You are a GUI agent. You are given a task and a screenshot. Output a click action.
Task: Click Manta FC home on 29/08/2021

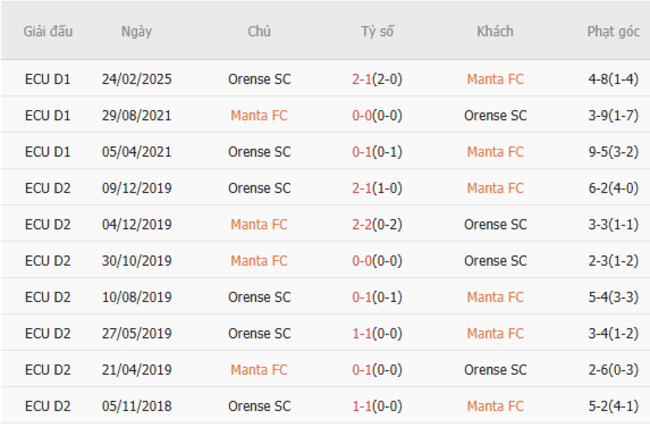[259, 115]
